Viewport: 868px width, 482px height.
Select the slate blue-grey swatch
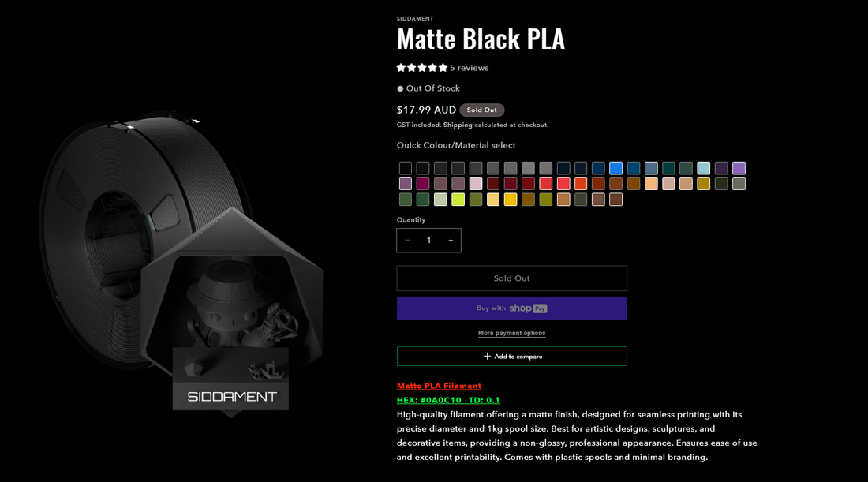click(x=651, y=168)
